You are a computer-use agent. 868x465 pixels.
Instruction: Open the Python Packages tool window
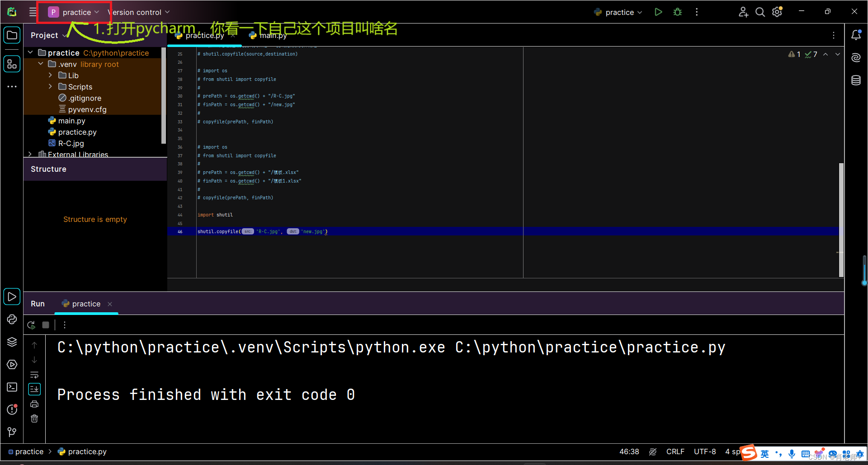tap(12, 342)
